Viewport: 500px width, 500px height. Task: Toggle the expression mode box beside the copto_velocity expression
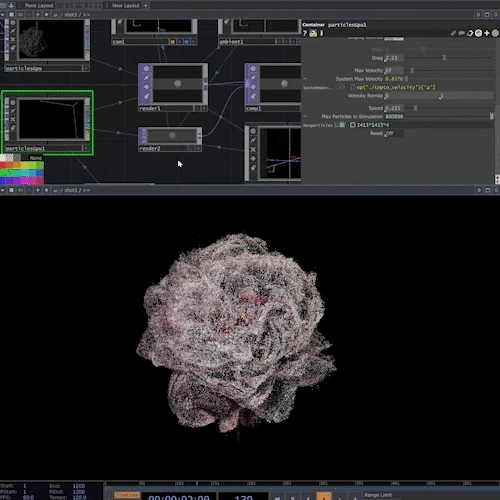(x=352, y=87)
